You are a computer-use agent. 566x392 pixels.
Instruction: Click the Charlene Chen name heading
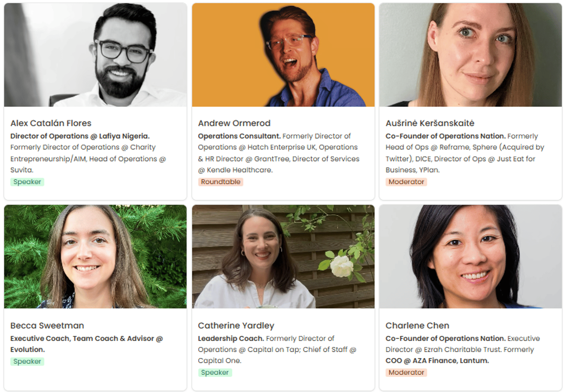[417, 325]
